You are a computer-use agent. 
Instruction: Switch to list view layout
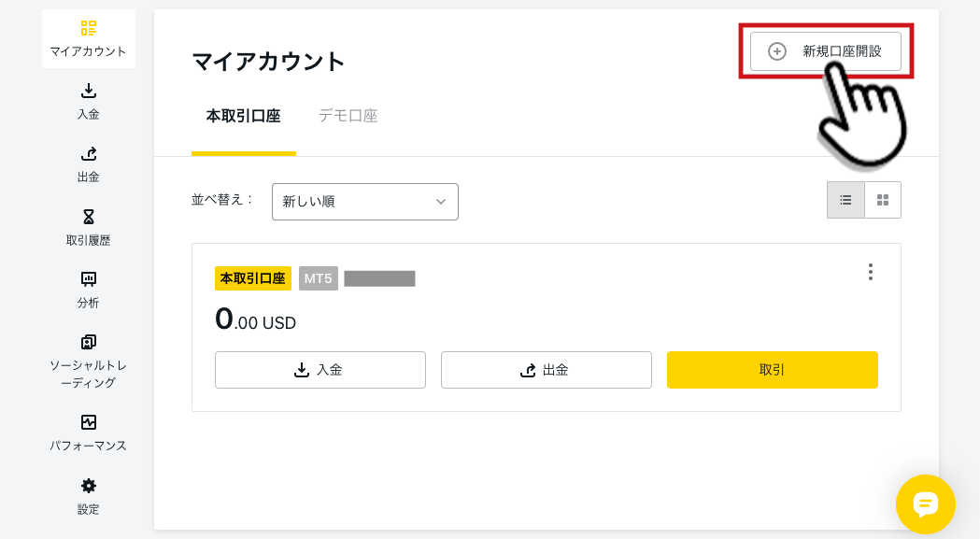(x=845, y=200)
